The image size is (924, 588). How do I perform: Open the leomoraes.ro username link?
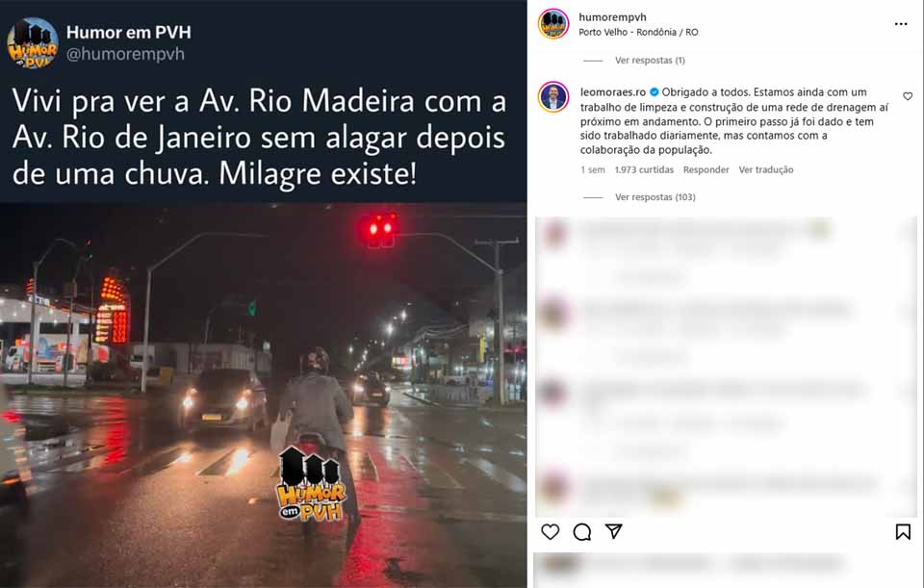(613, 92)
